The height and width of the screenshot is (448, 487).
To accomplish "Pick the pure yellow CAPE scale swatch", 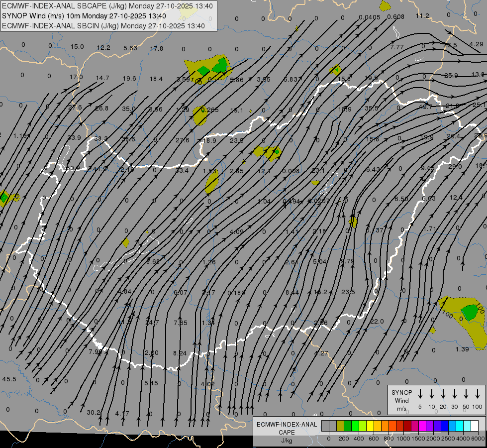I will click(370, 426).
